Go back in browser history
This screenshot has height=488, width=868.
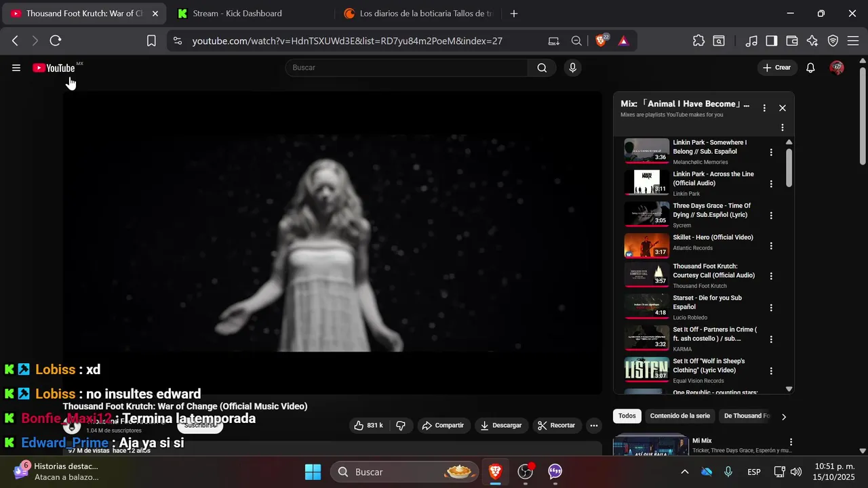[15, 41]
